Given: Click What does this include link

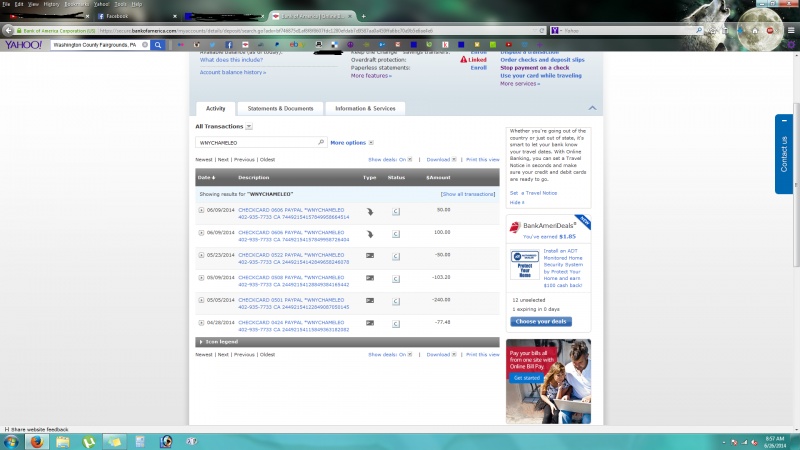Looking at the screenshot, I should click(x=231, y=60).
